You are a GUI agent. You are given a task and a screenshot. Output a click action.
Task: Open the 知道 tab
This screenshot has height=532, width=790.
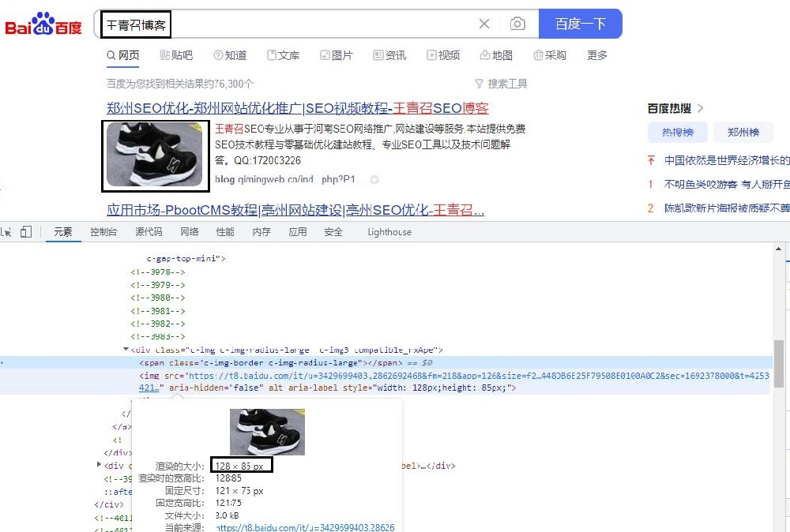click(x=230, y=55)
